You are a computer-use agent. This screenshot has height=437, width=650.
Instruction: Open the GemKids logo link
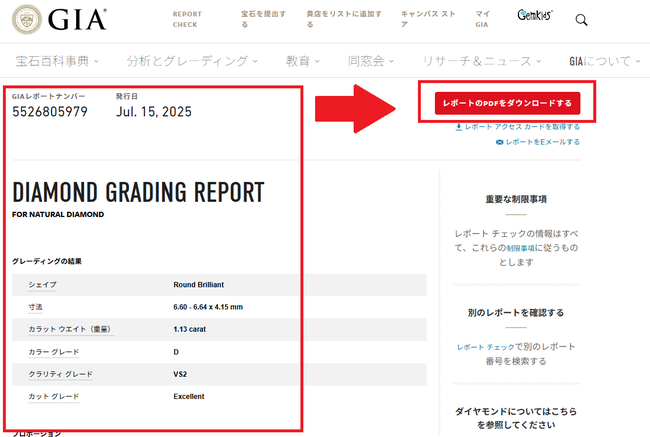pos(535,15)
